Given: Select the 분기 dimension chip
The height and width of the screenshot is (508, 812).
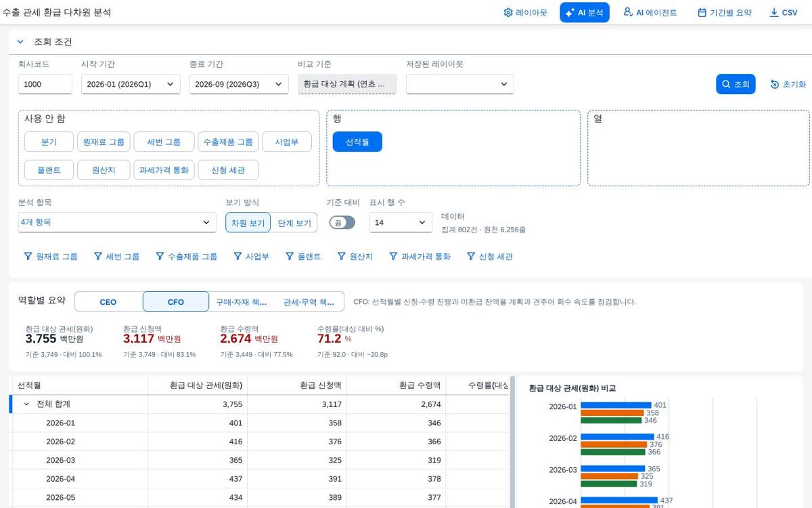Looking at the screenshot, I should [x=49, y=142].
